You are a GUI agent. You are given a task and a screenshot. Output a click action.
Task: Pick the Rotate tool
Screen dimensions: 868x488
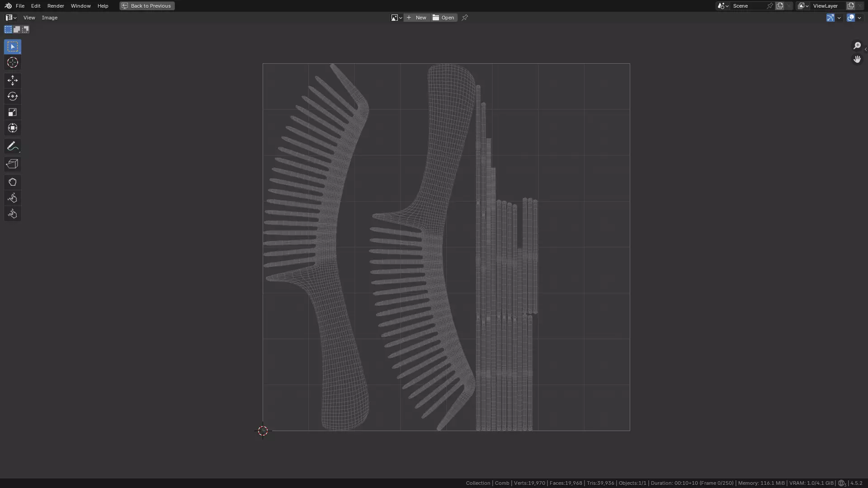click(12, 97)
